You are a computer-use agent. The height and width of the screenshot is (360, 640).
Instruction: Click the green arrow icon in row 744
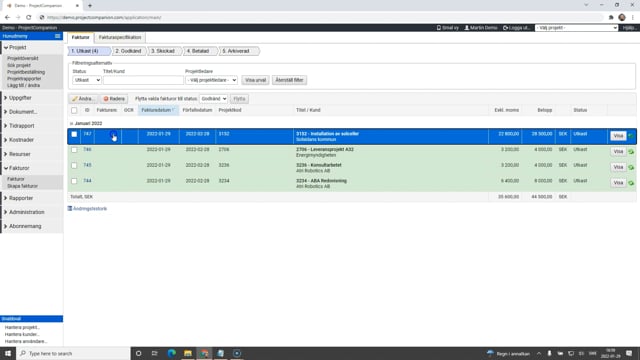coord(631,183)
